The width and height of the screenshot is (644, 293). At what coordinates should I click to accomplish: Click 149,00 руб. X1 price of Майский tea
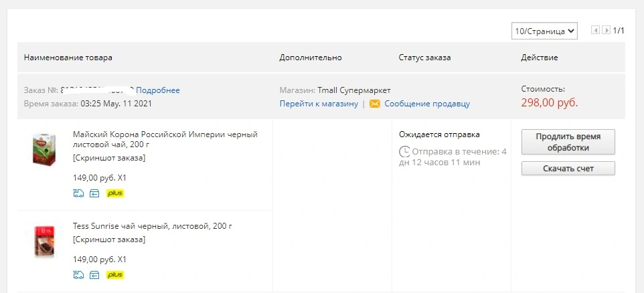pyautogui.click(x=99, y=178)
